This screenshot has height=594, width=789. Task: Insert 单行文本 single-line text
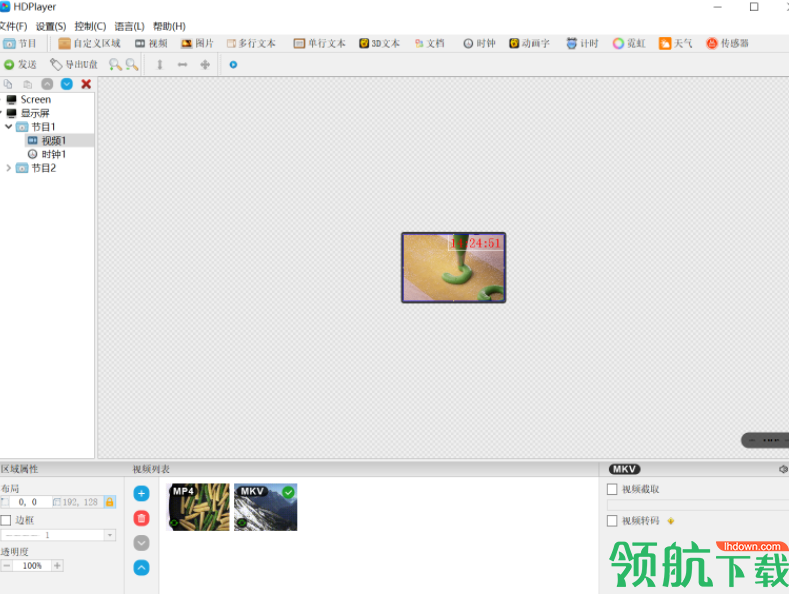(x=320, y=43)
